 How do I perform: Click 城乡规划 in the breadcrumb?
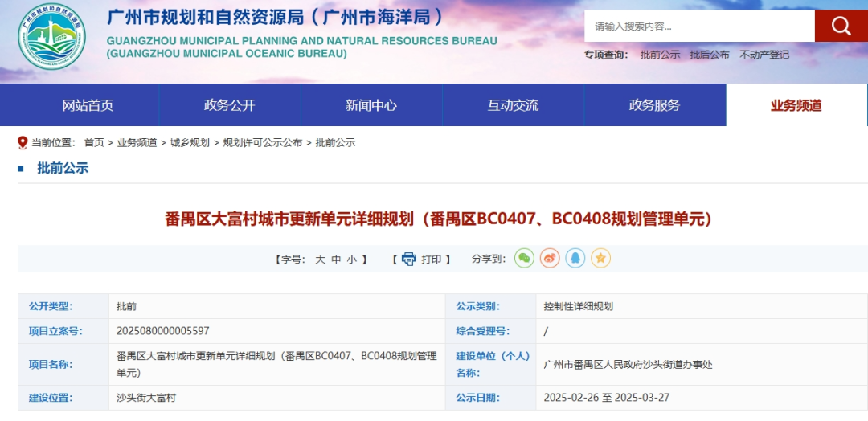click(x=190, y=143)
